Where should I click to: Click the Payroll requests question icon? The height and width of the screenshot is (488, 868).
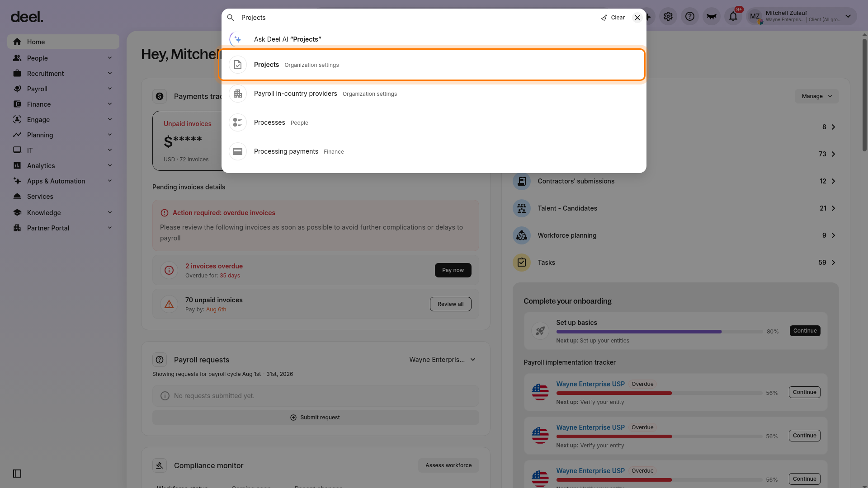click(x=160, y=360)
